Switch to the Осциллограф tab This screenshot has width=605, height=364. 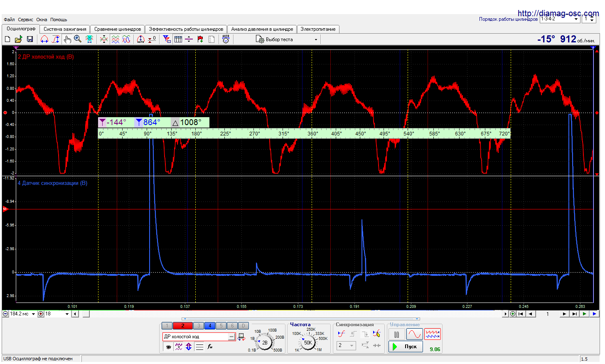coord(21,29)
